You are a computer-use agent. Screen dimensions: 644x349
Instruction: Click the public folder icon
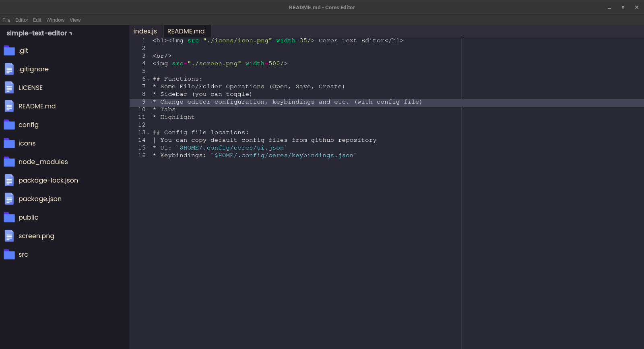click(9, 217)
